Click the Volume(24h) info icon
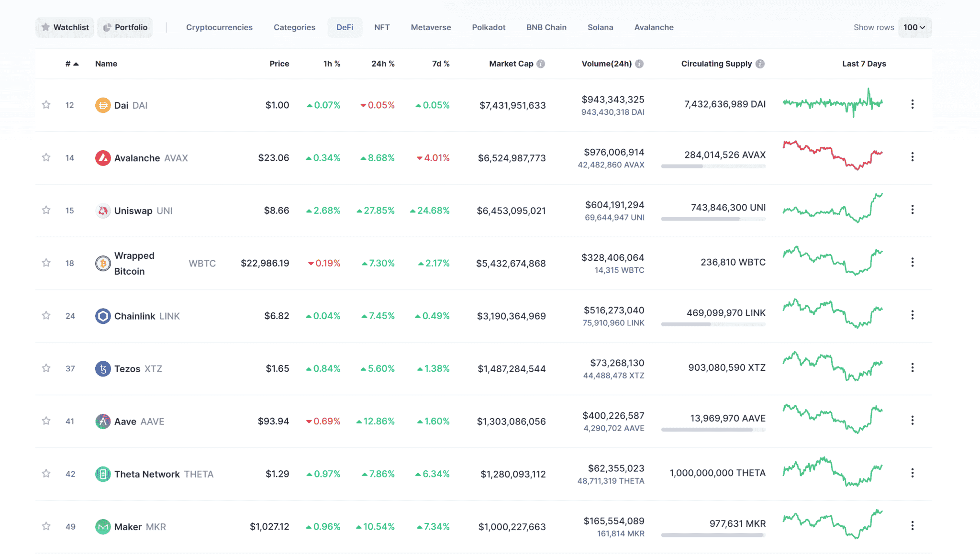Viewport: 980px width, 555px height. point(639,64)
